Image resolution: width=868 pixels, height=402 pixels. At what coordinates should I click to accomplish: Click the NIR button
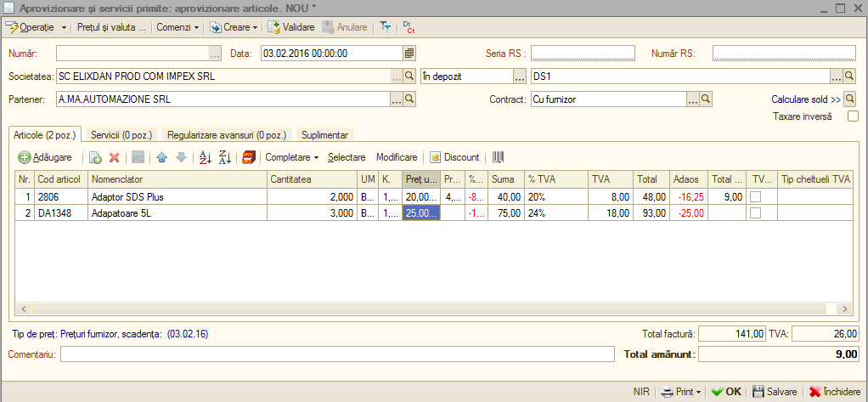point(641,392)
